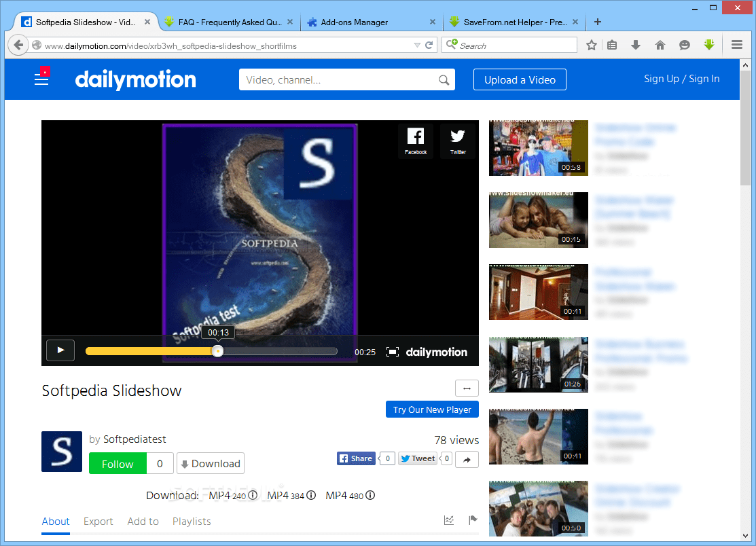Toggle fullscreen video icon
The image size is (756, 546).
pos(393,352)
